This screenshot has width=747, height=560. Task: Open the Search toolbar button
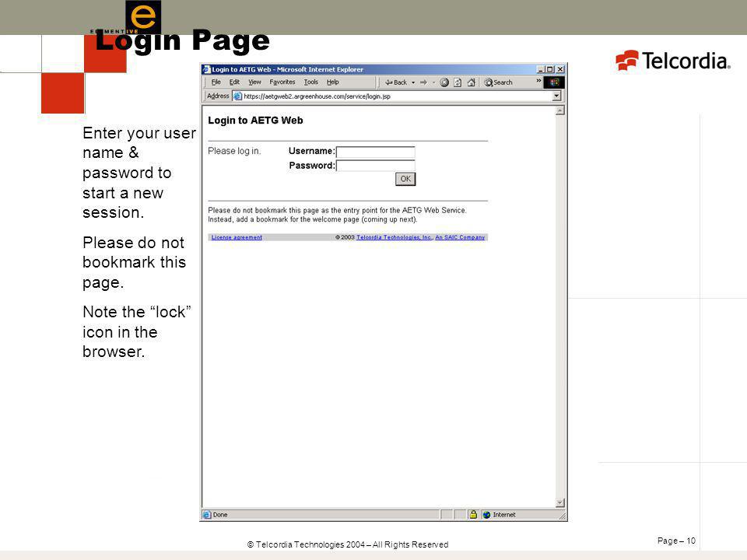pyautogui.click(x=498, y=82)
